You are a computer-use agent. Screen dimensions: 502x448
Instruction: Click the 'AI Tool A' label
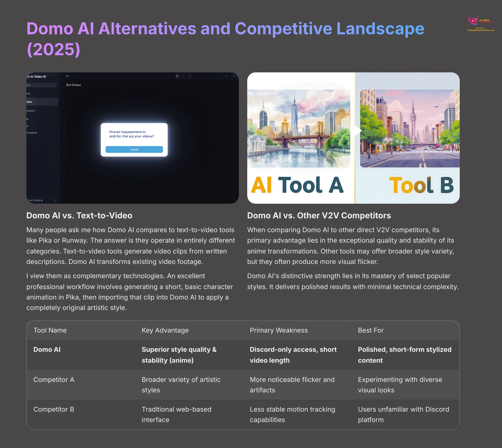click(297, 185)
